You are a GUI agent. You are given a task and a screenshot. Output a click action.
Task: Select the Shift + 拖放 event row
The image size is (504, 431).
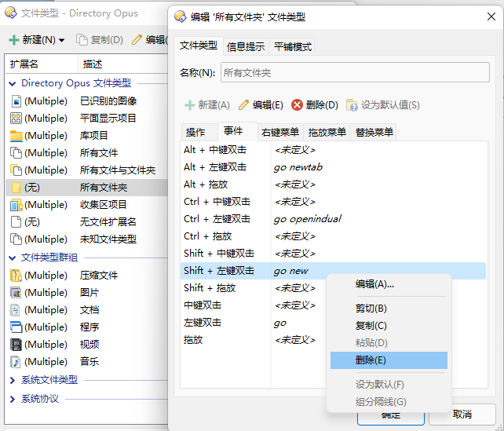[254, 288]
